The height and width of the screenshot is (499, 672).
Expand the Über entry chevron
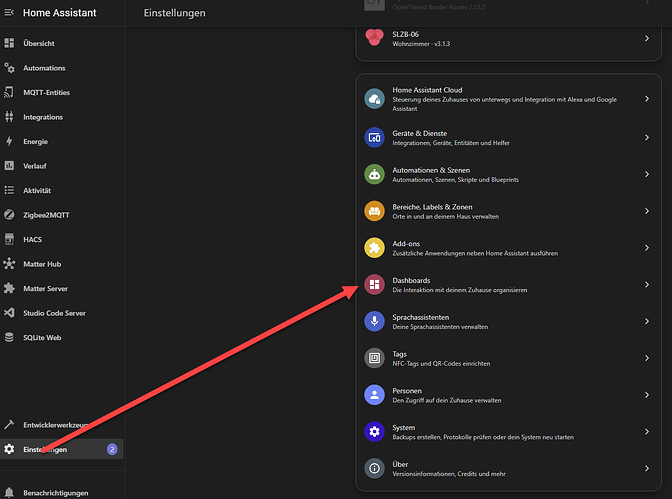[647, 467]
